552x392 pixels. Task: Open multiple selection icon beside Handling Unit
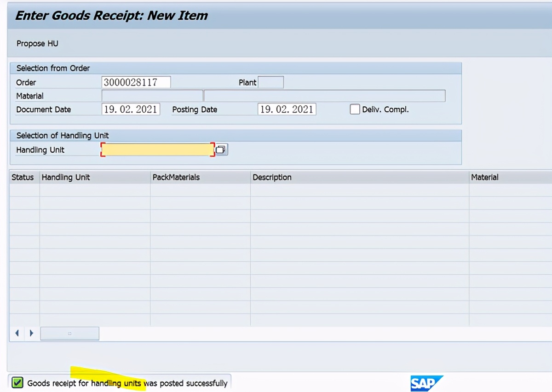coord(222,150)
